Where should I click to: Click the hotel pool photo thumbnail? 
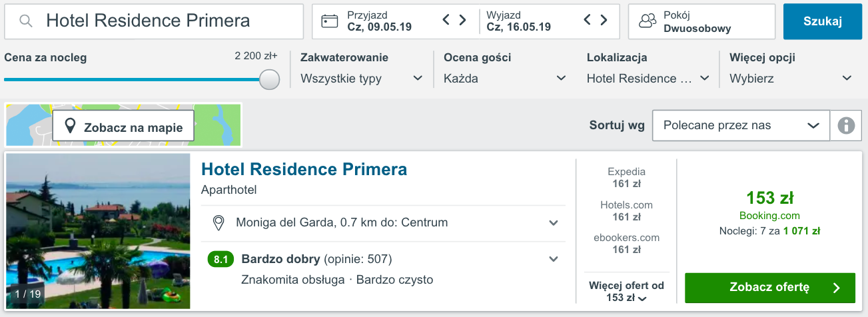98,231
